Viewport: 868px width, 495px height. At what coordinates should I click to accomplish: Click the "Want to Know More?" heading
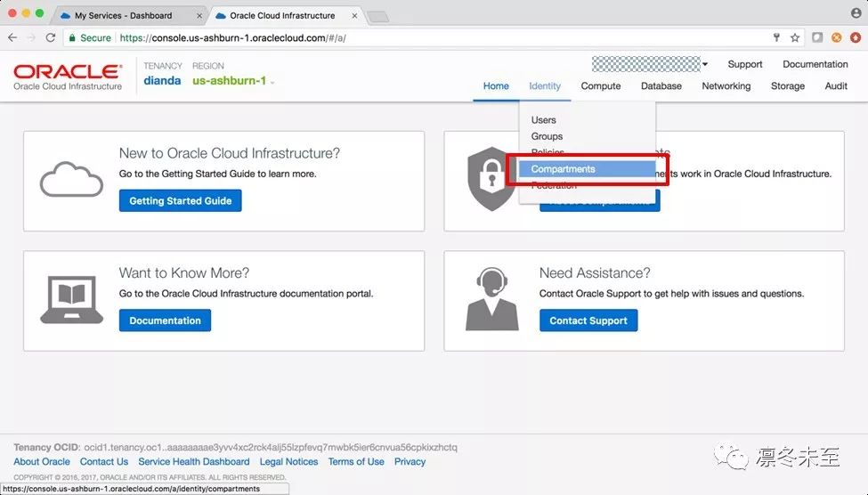pyautogui.click(x=183, y=273)
